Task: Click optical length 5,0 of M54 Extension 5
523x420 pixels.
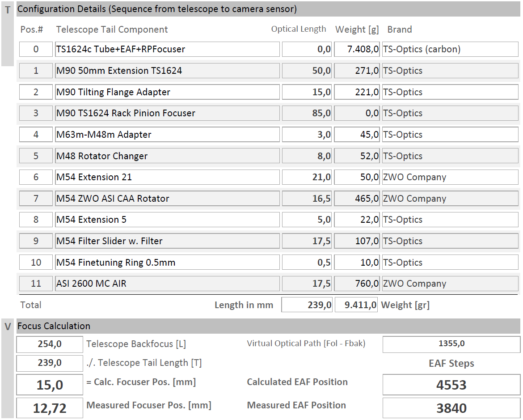Action: (307, 220)
